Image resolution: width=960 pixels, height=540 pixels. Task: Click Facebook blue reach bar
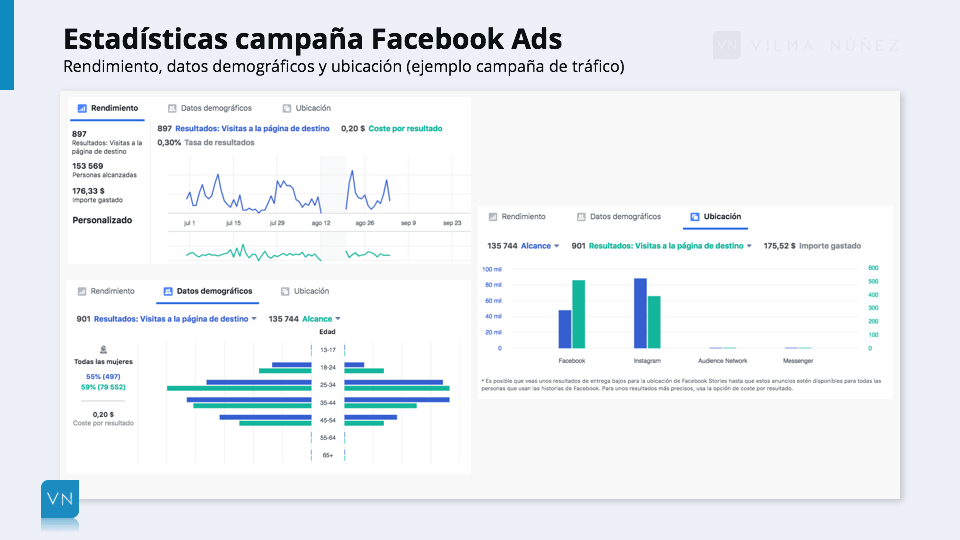click(564, 329)
